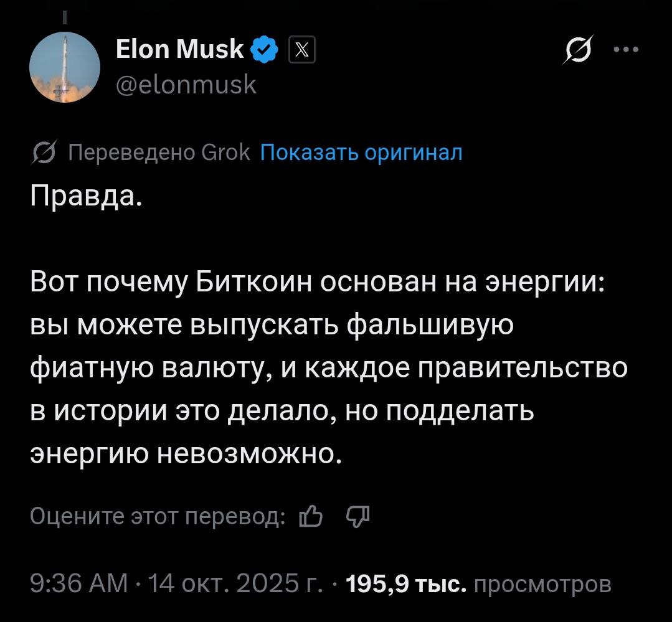Click the Показать оригинал link
This screenshot has width=672, height=622.
(x=361, y=152)
